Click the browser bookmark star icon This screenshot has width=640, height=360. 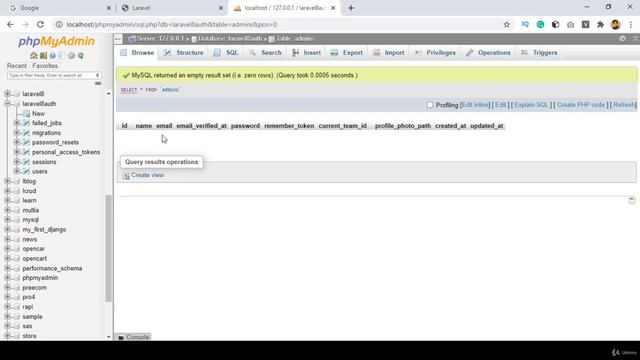pyautogui.click(x=507, y=24)
